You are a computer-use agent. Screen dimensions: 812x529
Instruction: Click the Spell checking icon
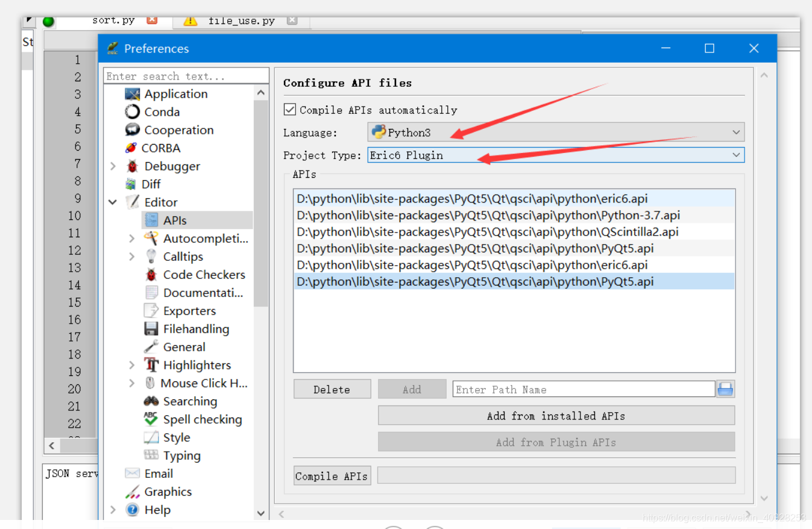pyautogui.click(x=151, y=419)
